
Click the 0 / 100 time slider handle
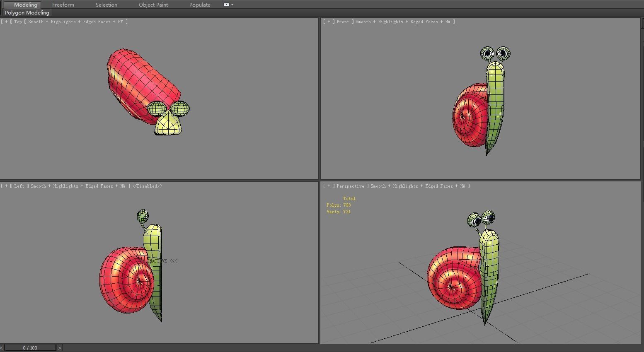point(30,348)
